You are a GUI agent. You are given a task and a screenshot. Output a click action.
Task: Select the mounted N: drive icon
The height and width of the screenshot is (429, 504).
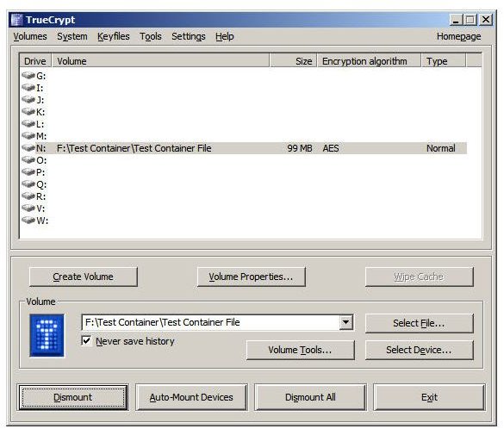pyautogui.click(x=28, y=148)
